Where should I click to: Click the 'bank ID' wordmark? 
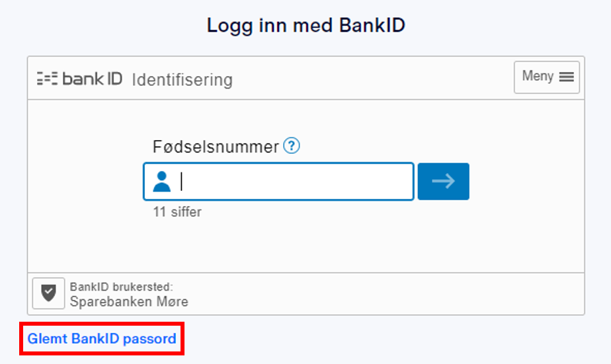pos(93,79)
